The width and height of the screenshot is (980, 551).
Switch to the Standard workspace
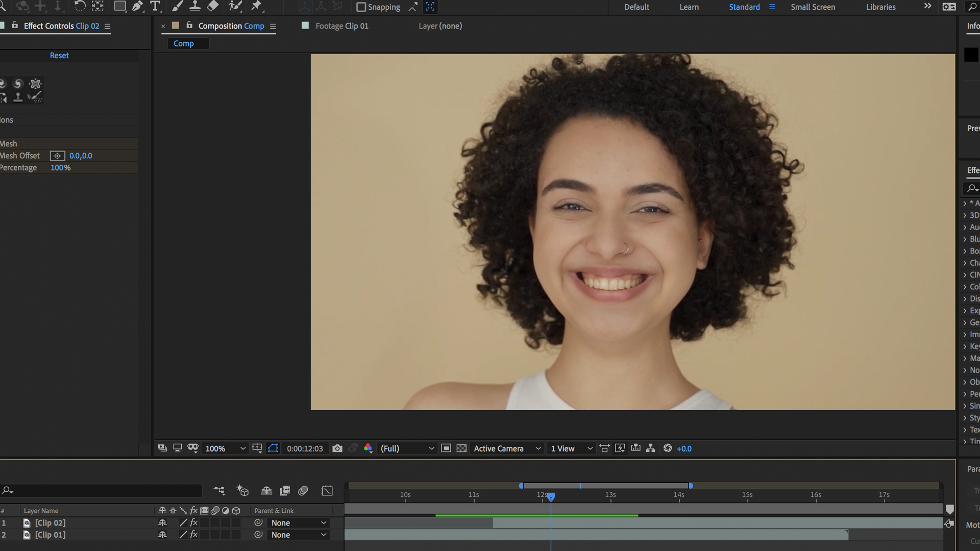click(744, 7)
